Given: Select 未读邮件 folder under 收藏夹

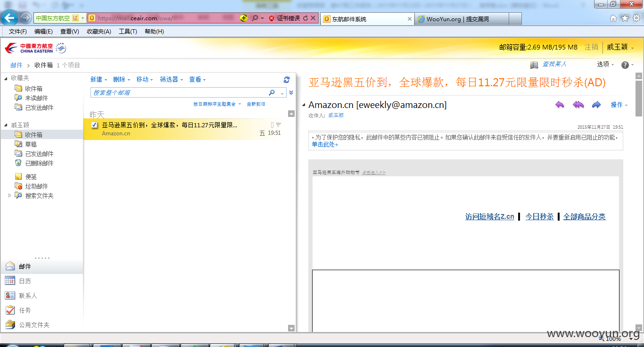Looking at the screenshot, I should (x=36, y=98).
